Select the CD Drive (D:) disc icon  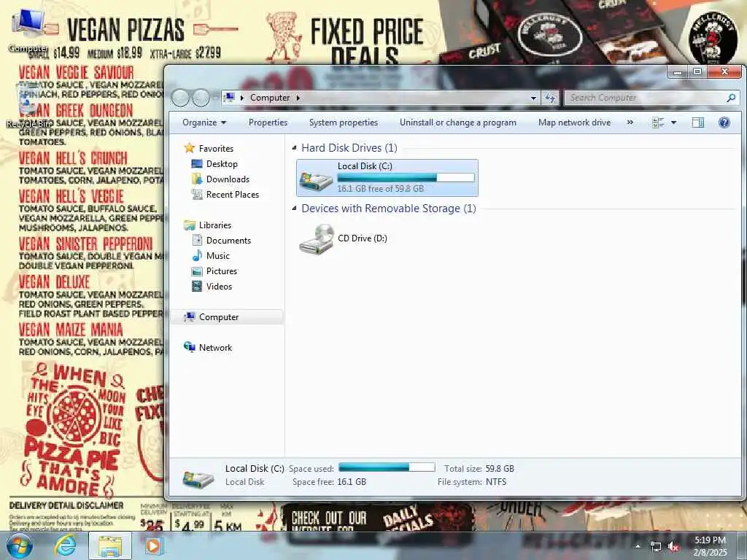[x=317, y=239]
